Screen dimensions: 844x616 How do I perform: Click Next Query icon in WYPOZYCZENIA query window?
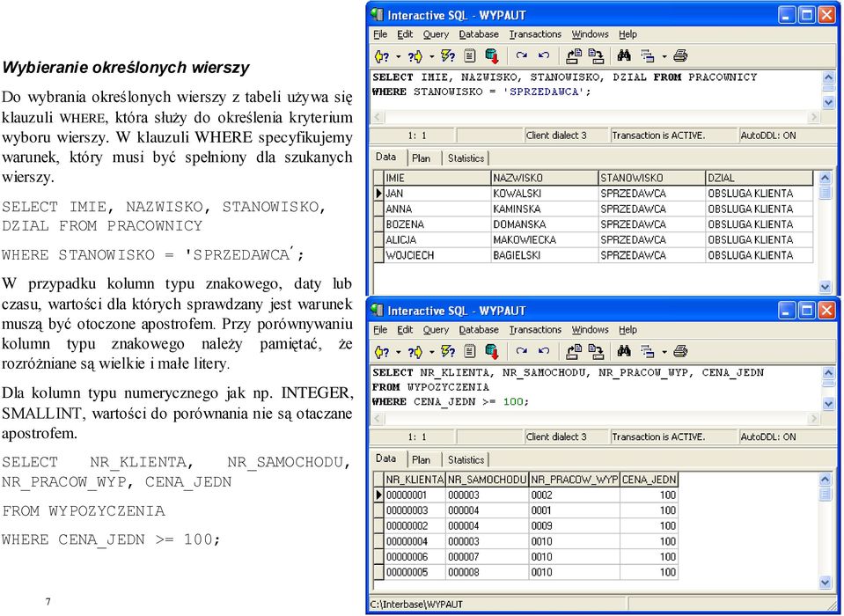[415, 352]
